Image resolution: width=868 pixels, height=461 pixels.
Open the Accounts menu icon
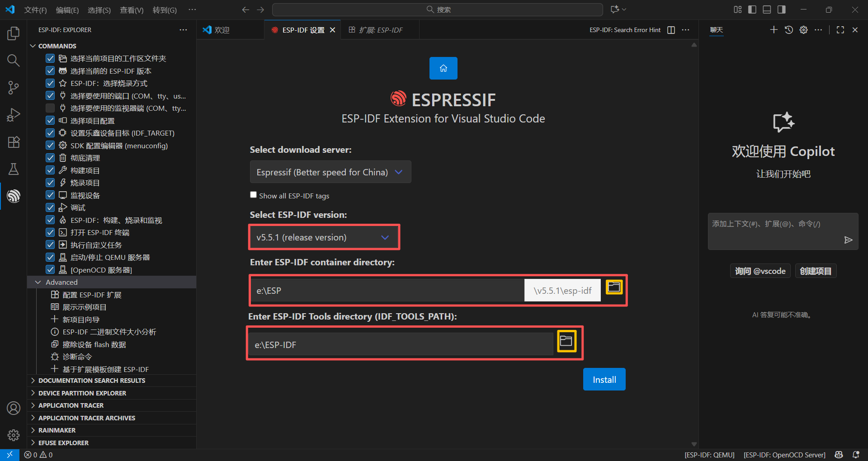click(14, 408)
